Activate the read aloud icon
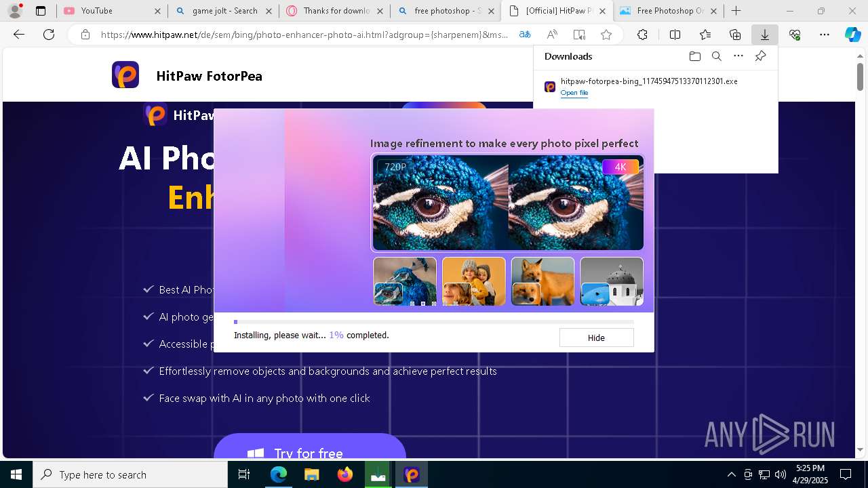868x488 pixels. click(552, 35)
